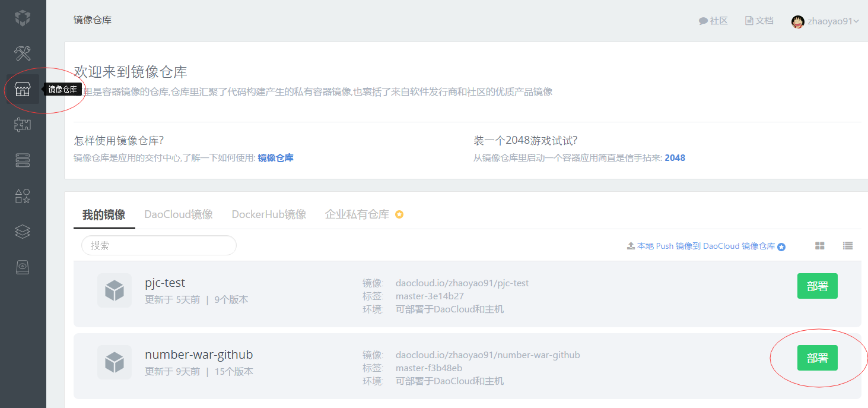This screenshot has height=408, width=868.
Task: Click the zhaoyao91 user avatar
Action: pyautogui.click(x=798, y=21)
